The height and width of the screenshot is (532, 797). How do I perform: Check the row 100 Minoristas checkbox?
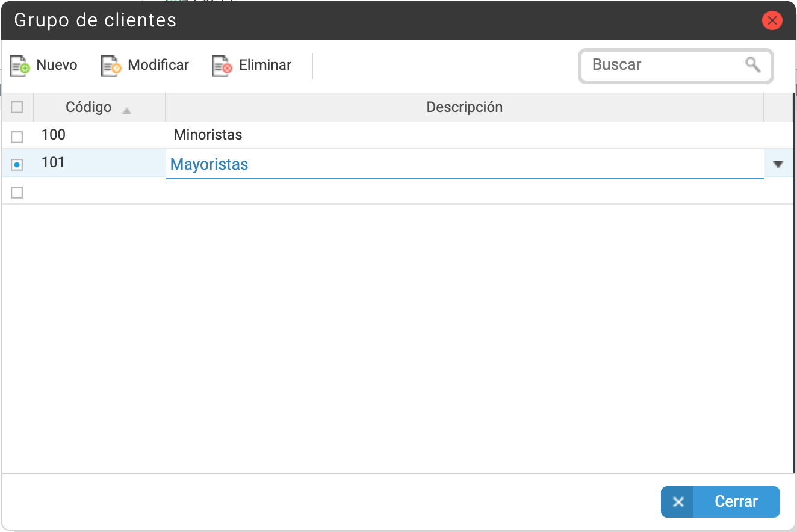(17, 137)
